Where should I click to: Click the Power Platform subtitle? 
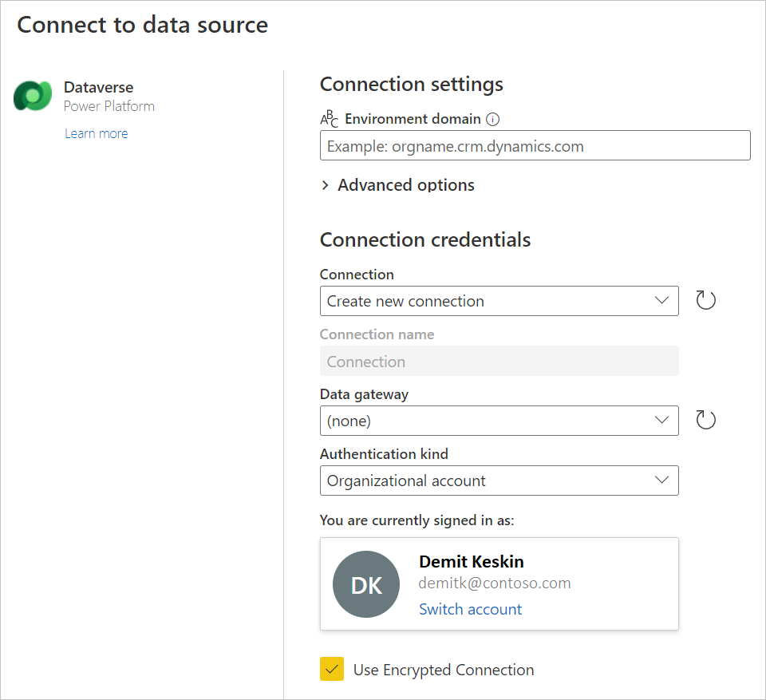pos(109,106)
